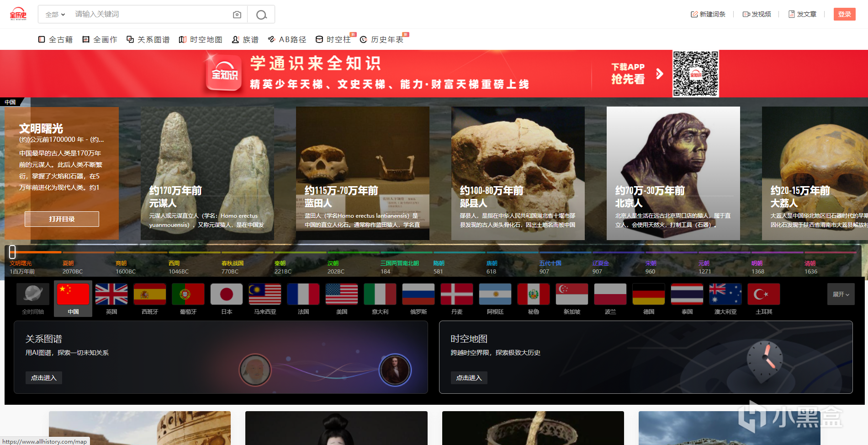Screen dimensions: 868x445
Task: Expand the country flag list with 展开
Action: tap(841, 294)
